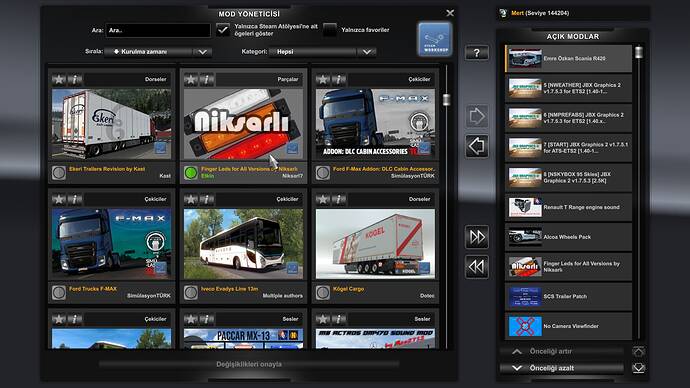Favorite the PACCAR MX-13 sound mod star

[191, 319]
